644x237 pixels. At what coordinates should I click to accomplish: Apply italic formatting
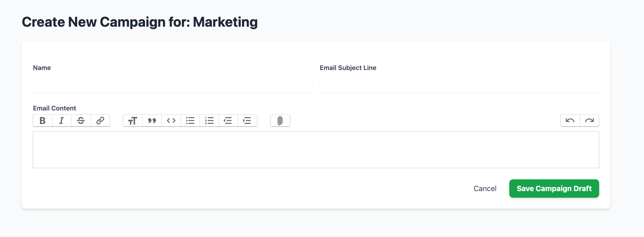click(61, 121)
